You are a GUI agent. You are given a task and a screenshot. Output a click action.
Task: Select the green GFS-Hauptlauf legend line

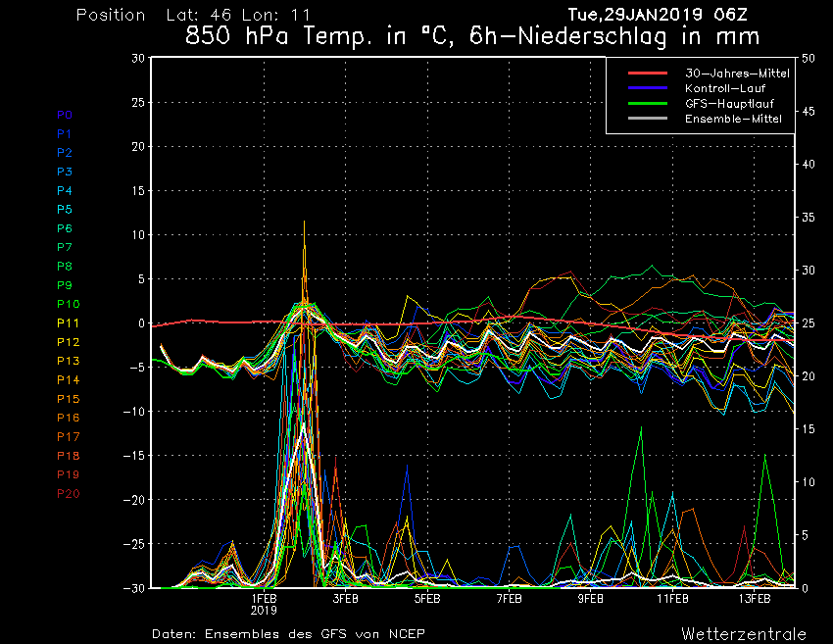tap(648, 104)
